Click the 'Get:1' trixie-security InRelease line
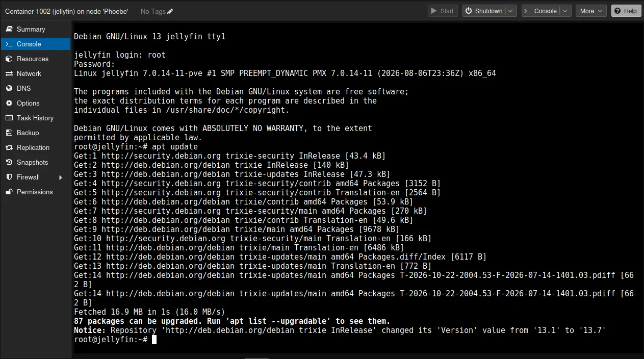This screenshot has height=359, width=644. pos(229,156)
